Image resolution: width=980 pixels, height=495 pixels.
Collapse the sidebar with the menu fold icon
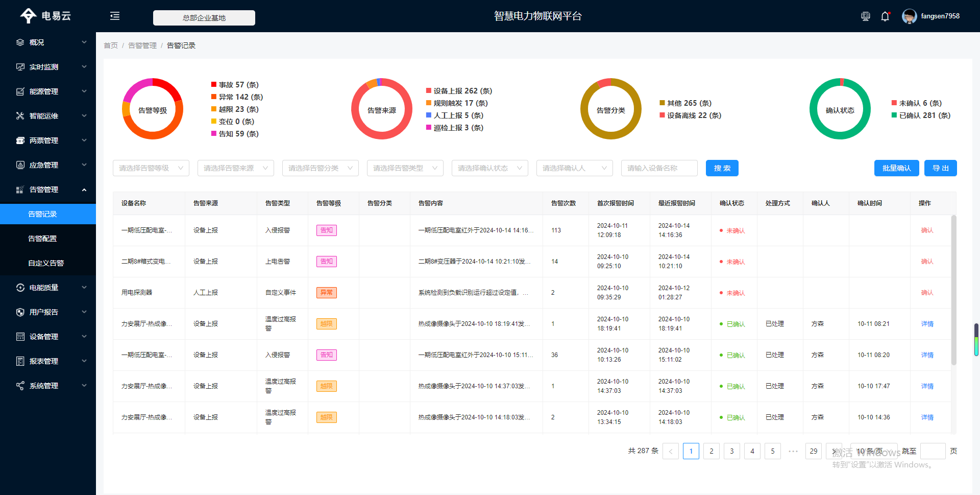[x=115, y=16]
